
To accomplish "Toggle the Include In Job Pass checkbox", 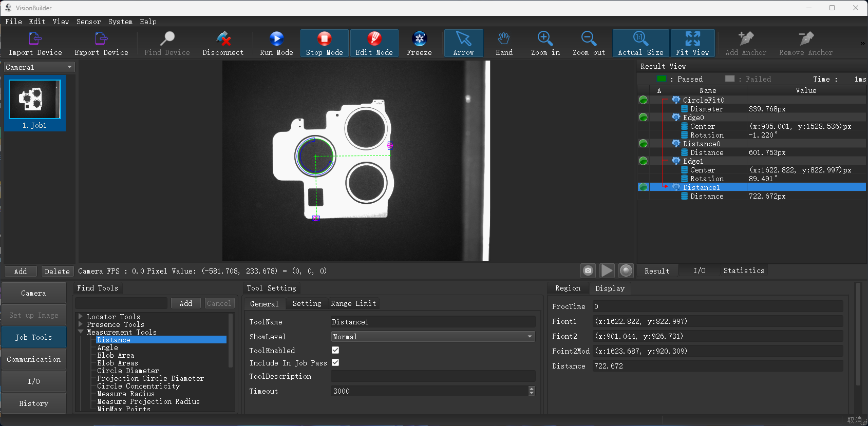I will click(335, 362).
